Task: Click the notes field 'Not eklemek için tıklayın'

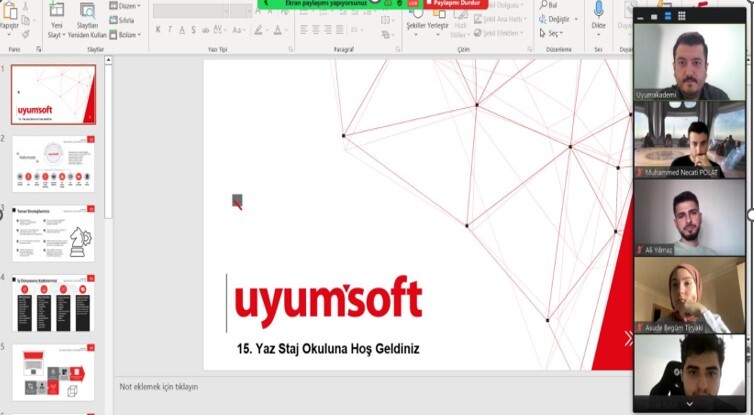Action: pyautogui.click(x=159, y=387)
